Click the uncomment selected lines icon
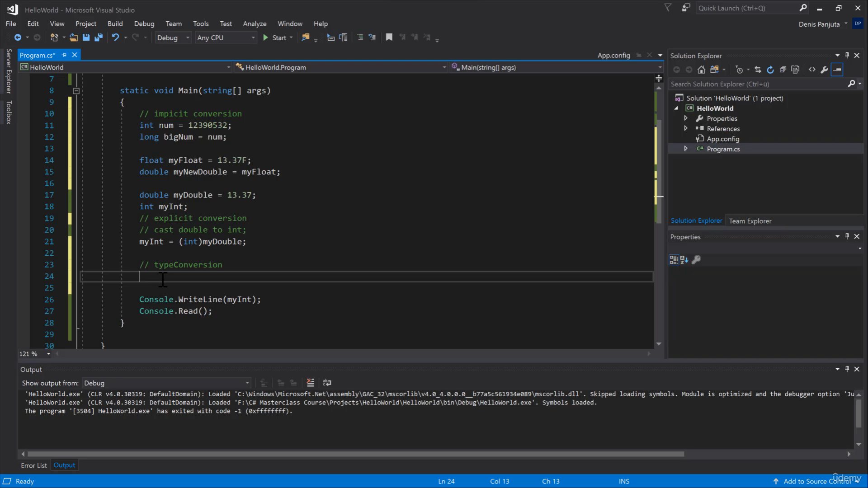 [372, 38]
